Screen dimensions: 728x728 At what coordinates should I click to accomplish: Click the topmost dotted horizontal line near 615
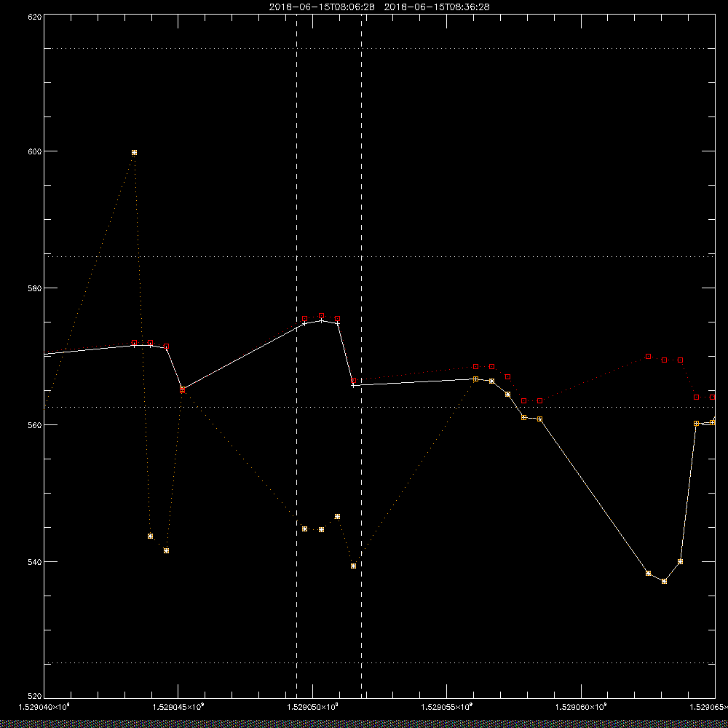click(379, 48)
